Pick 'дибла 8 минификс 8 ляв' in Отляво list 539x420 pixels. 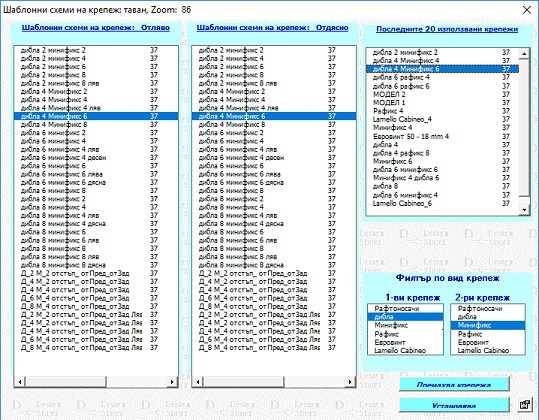(96, 256)
